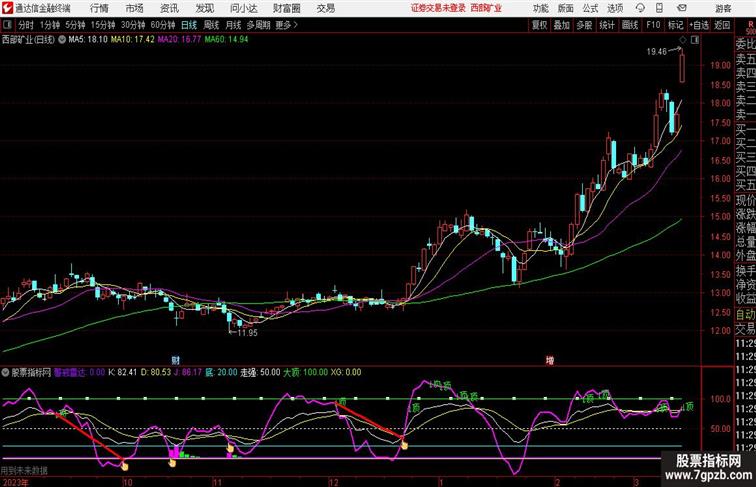Toggle the panel layout icon beside the diamond
This screenshot has height=487, width=756.
(x=695, y=40)
